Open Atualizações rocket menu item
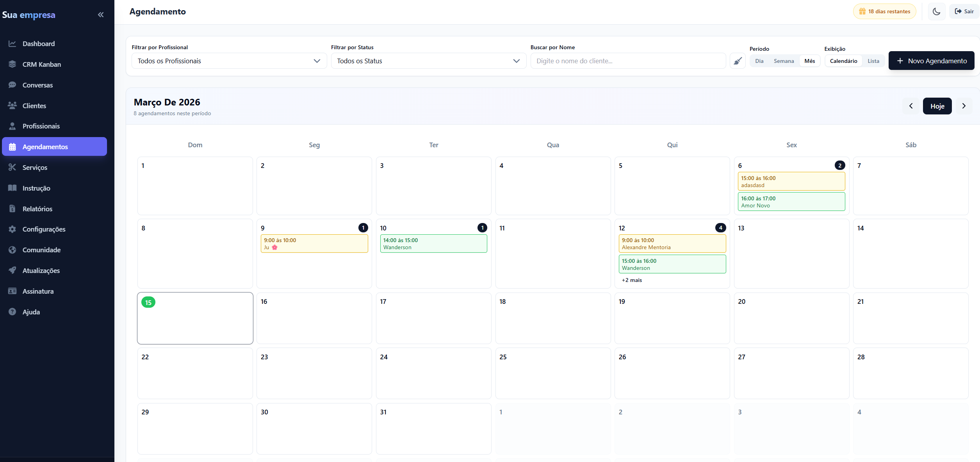 point(41,271)
